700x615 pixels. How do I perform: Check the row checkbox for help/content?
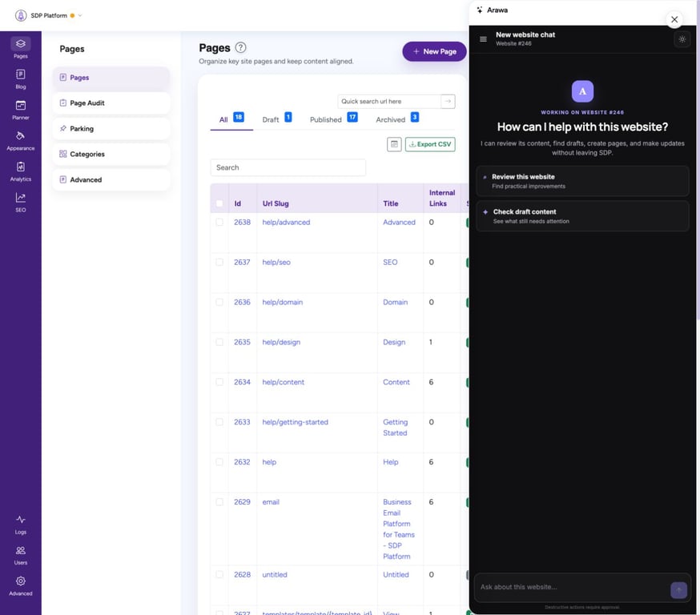[219, 382]
